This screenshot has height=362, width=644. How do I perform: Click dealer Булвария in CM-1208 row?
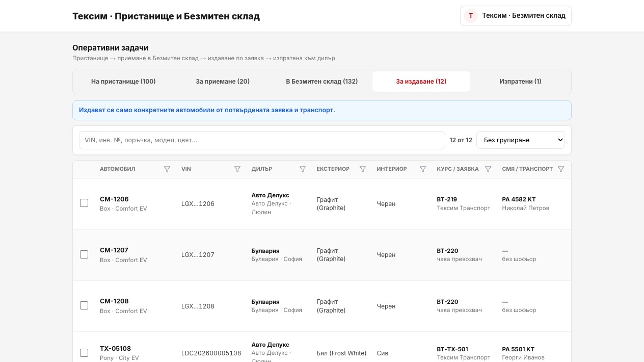pyautogui.click(x=265, y=302)
